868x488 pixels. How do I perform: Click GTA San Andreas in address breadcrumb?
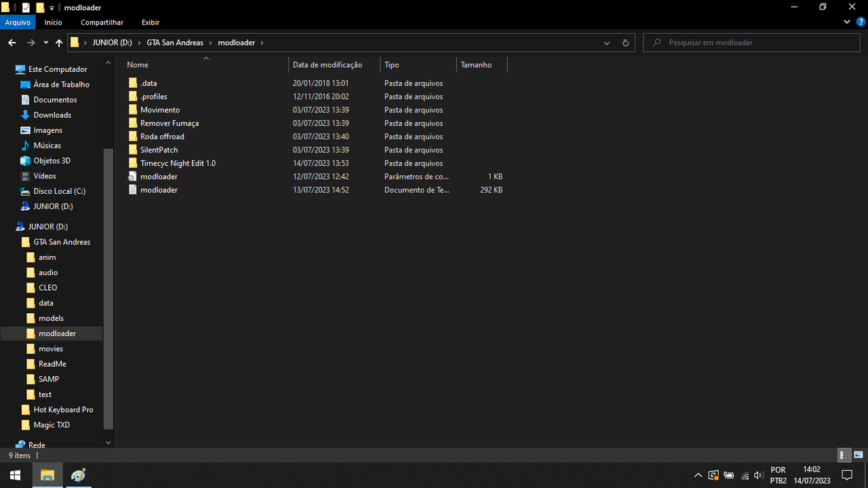(175, 43)
